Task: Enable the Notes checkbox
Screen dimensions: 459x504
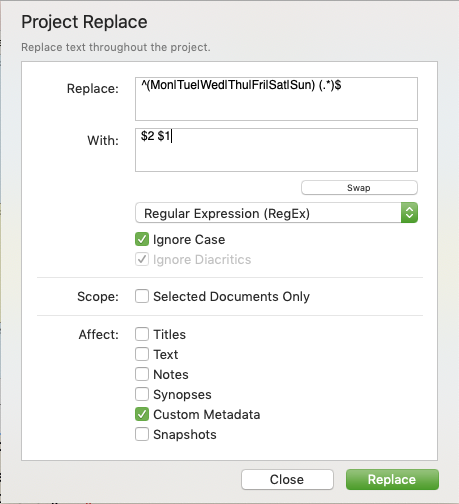Action: tap(142, 374)
